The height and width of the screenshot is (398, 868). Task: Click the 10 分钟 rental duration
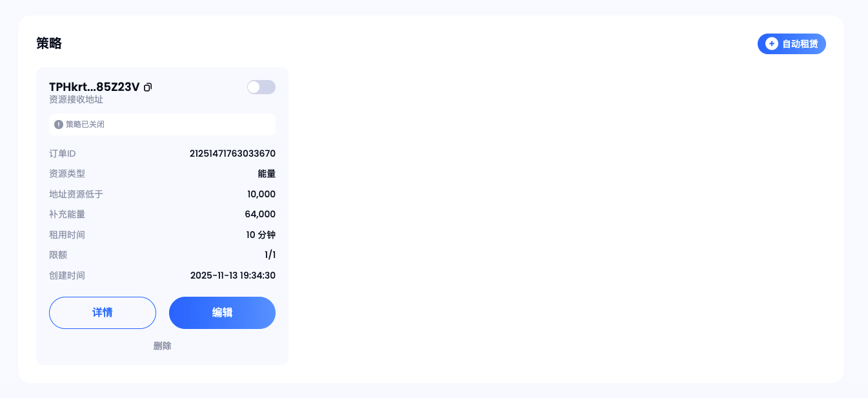pos(261,235)
